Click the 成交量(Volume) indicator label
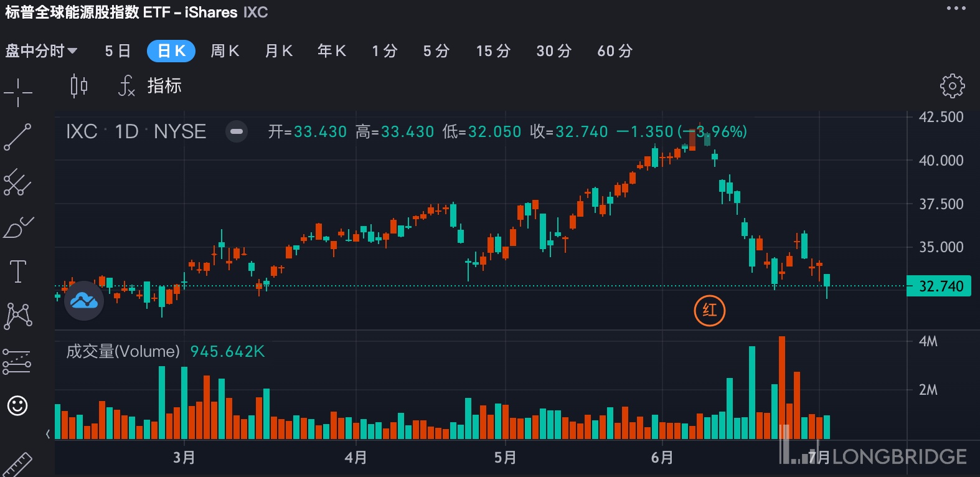The image size is (980, 477). click(123, 351)
